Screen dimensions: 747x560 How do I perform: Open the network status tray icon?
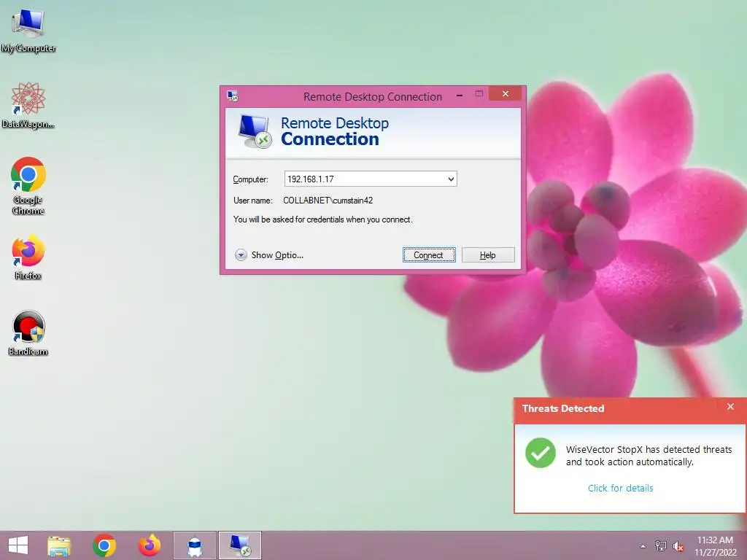661,545
